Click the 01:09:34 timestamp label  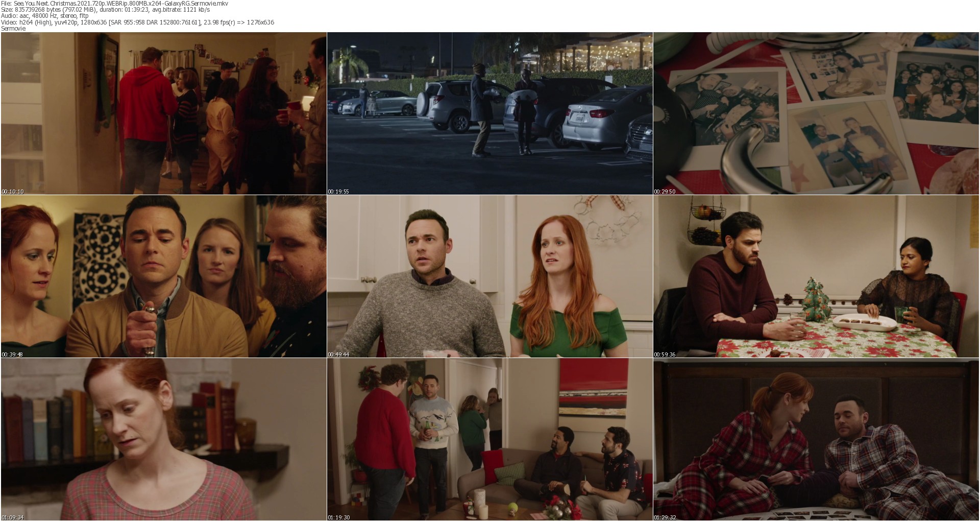[x=13, y=517]
